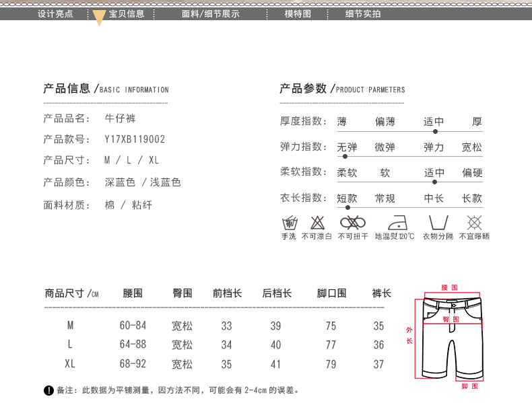Click the 备注 measurement note text
This screenshot has width=532, height=403.
coord(178,390)
